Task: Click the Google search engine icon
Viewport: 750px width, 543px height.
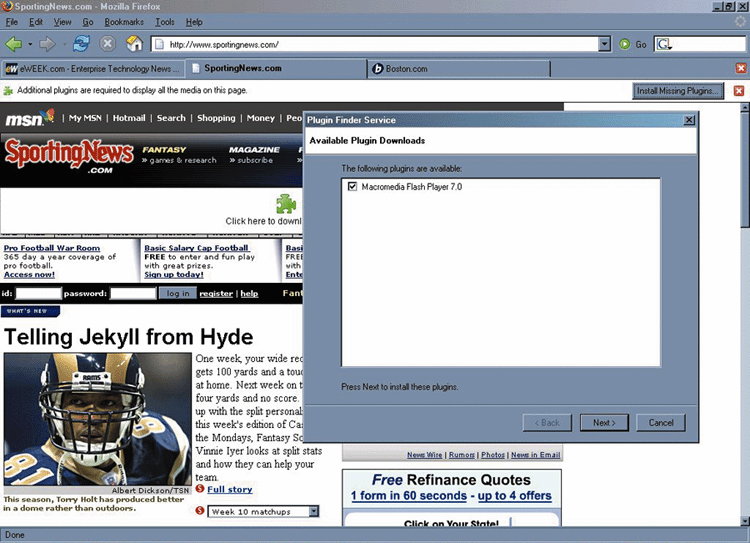Action: click(664, 44)
